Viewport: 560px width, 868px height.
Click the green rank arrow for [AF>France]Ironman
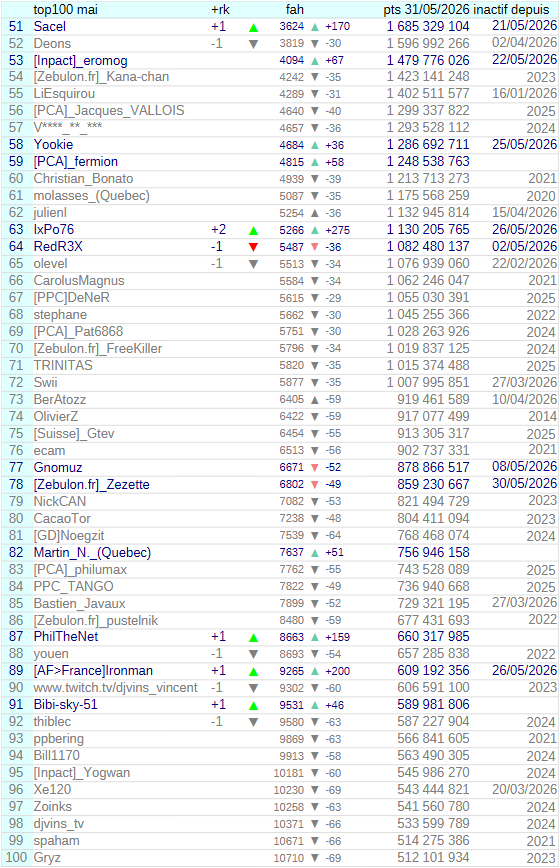click(x=253, y=671)
